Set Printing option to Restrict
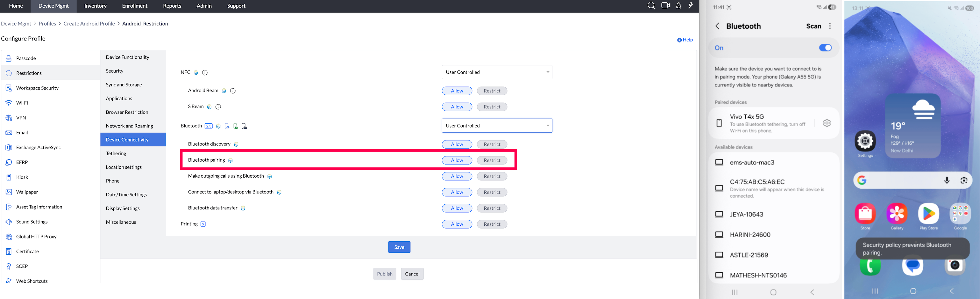The width and height of the screenshot is (980, 299). point(492,224)
